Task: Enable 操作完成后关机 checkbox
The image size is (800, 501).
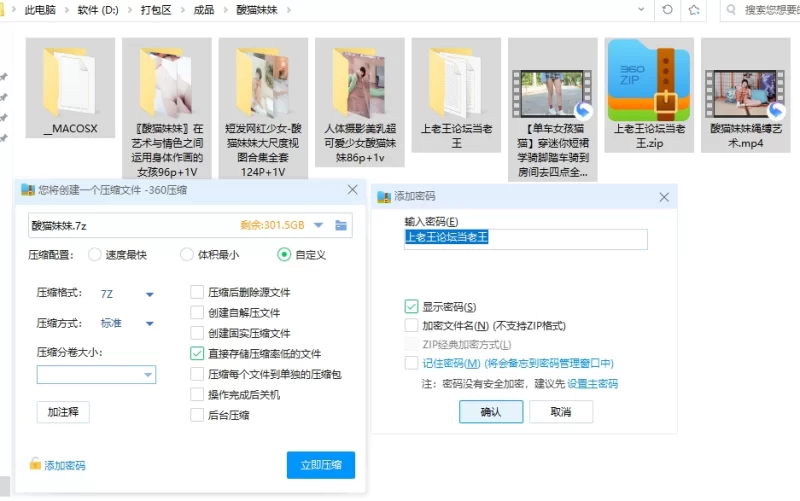Action: click(197, 394)
